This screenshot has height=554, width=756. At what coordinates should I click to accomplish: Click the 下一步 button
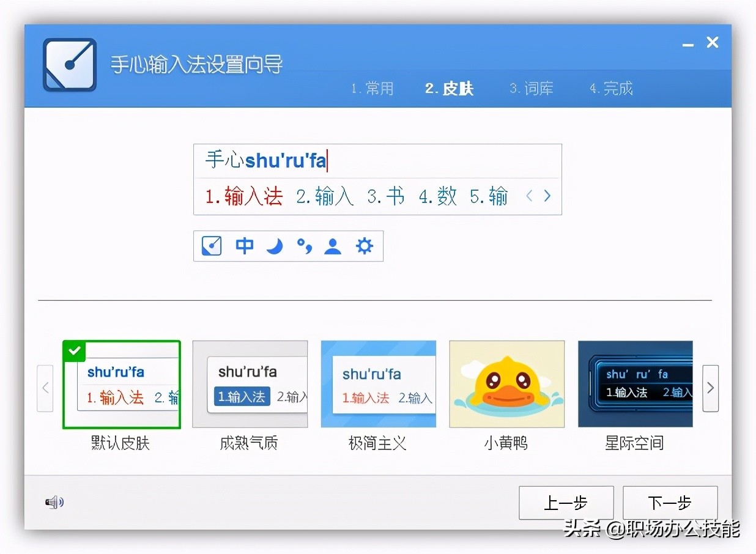pos(670,503)
